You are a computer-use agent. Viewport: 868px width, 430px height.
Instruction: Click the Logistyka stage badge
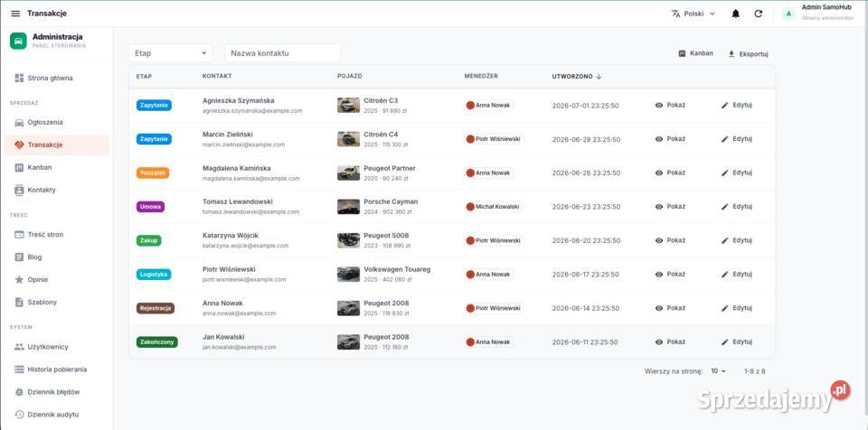154,274
